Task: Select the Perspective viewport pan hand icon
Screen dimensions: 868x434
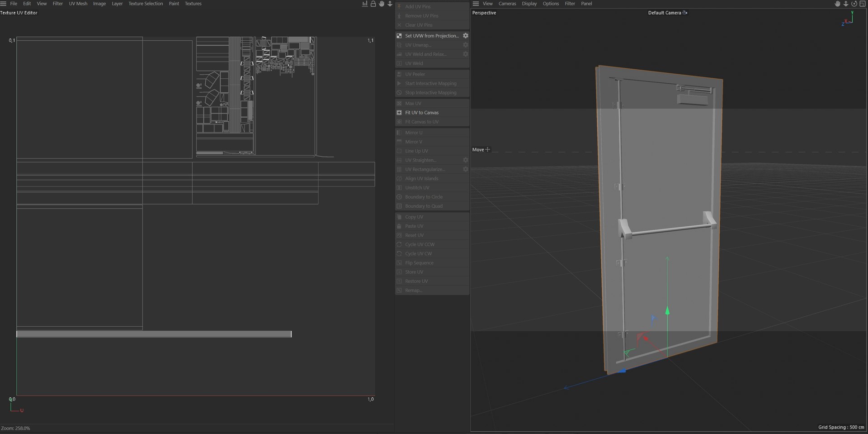Action: (837, 4)
